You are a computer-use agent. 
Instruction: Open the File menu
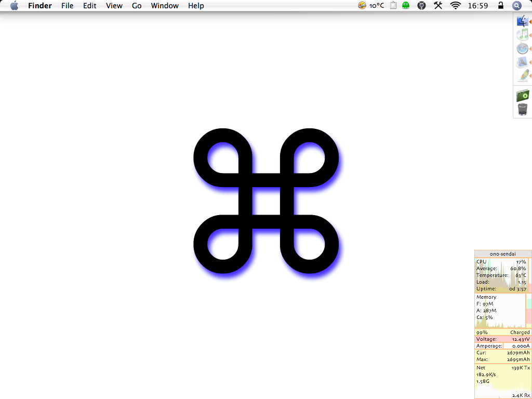click(67, 6)
